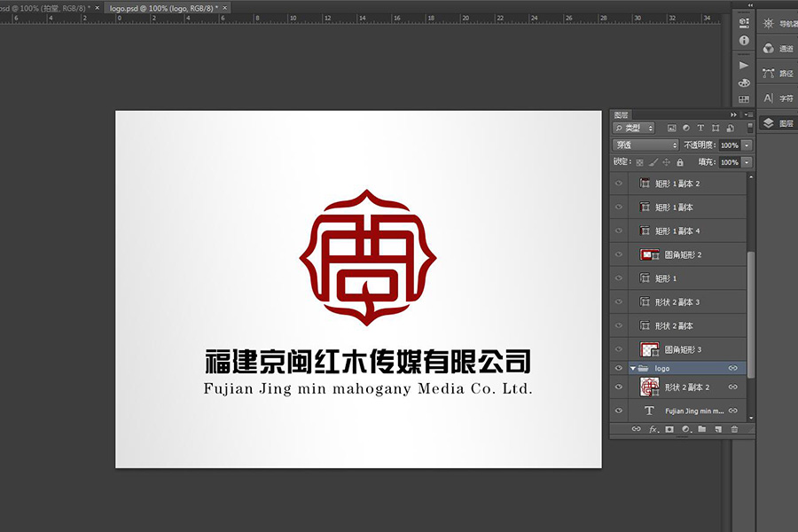Open the Swatches grid panel icon

[x=744, y=99]
